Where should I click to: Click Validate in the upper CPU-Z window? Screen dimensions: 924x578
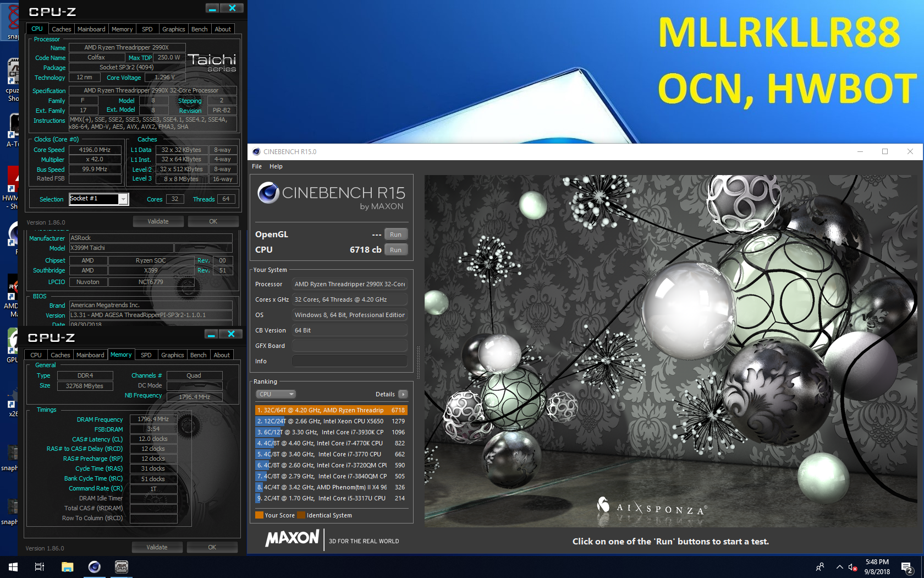(x=158, y=221)
